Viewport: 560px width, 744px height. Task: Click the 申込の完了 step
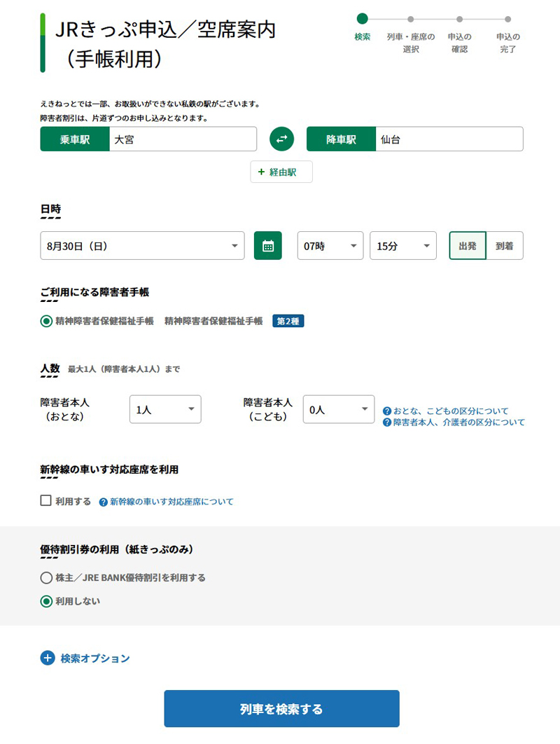pos(507,43)
